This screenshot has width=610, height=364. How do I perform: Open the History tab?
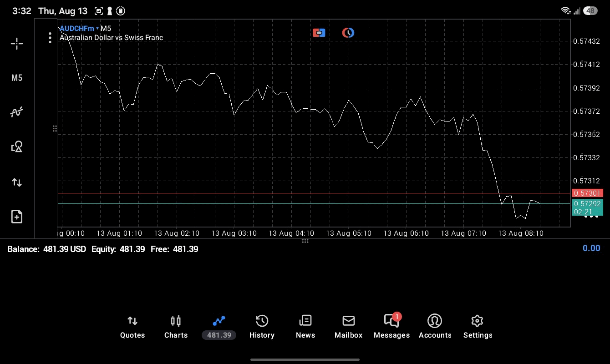[262, 327]
